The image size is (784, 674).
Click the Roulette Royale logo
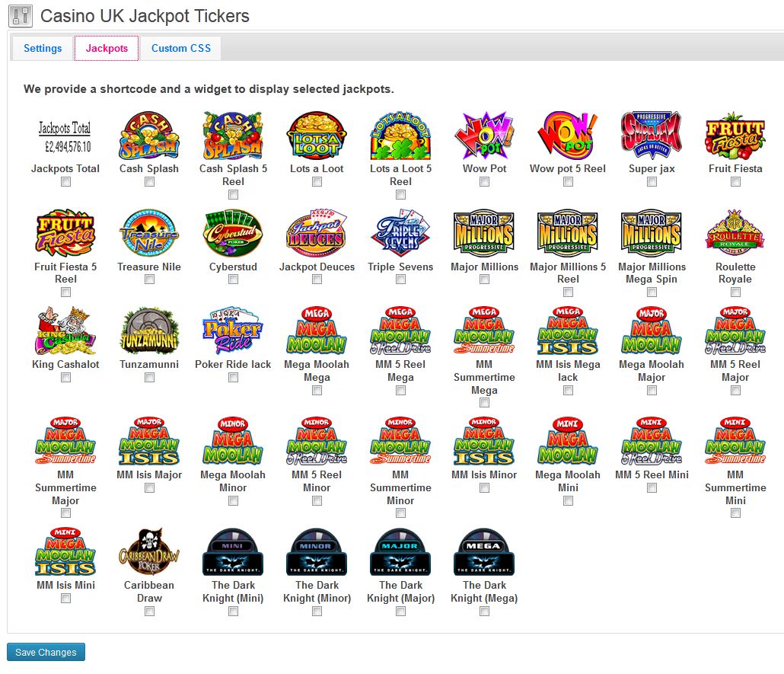click(735, 233)
